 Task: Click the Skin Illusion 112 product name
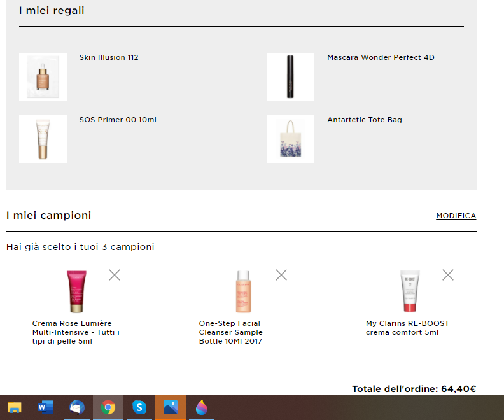coord(109,57)
